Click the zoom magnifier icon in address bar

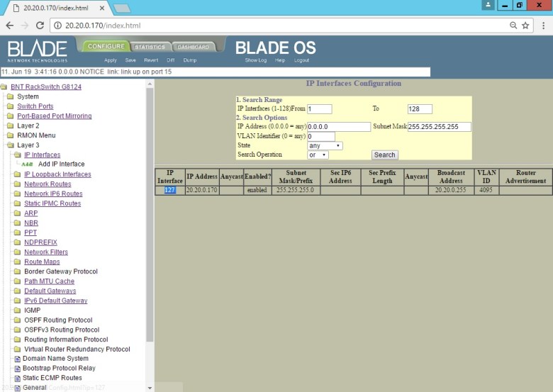click(513, 26)
